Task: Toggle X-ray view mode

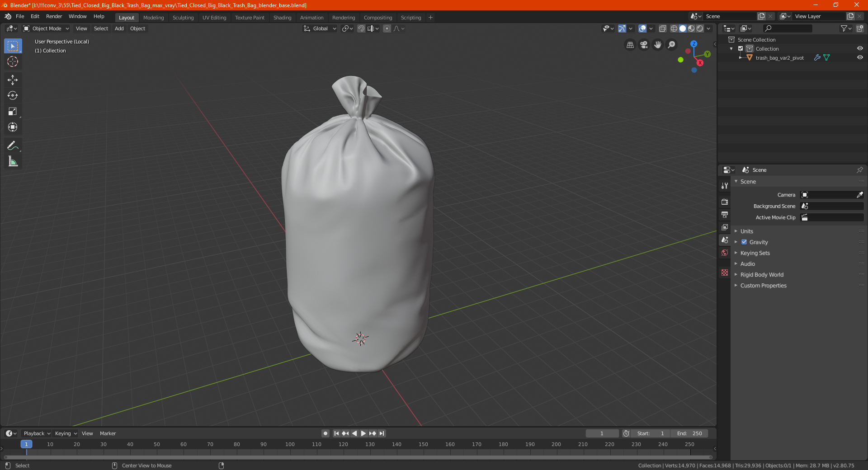Action: point(662,28)
